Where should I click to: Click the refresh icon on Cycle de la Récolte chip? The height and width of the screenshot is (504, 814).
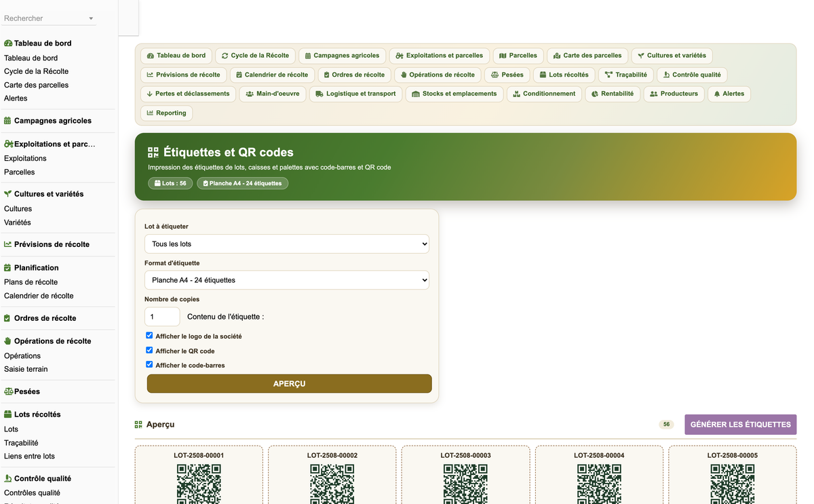tap(225, 56)
